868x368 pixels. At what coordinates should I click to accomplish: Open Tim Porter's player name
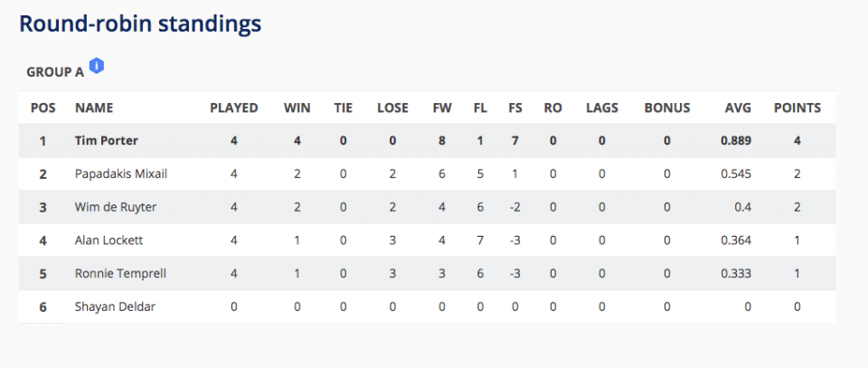[x=107, y=140]
